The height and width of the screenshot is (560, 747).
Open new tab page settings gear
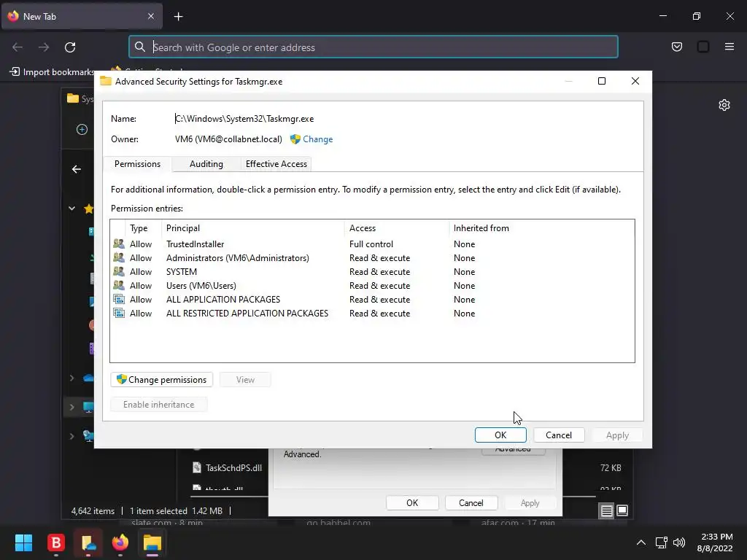[724, 105]
